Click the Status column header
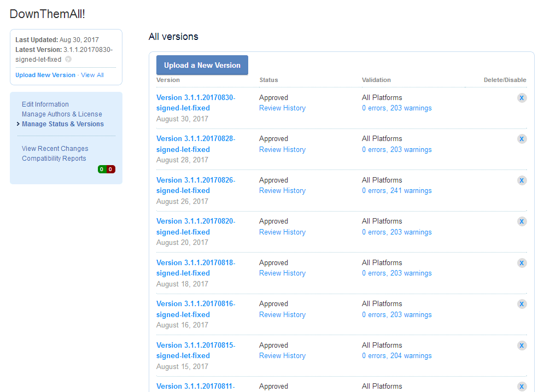The width and height of the screenshot is (544, 392). click(268, 80)
